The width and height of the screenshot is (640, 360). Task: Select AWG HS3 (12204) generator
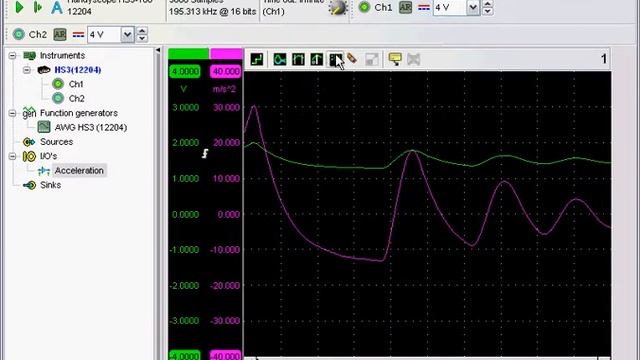tap(91, 127)
